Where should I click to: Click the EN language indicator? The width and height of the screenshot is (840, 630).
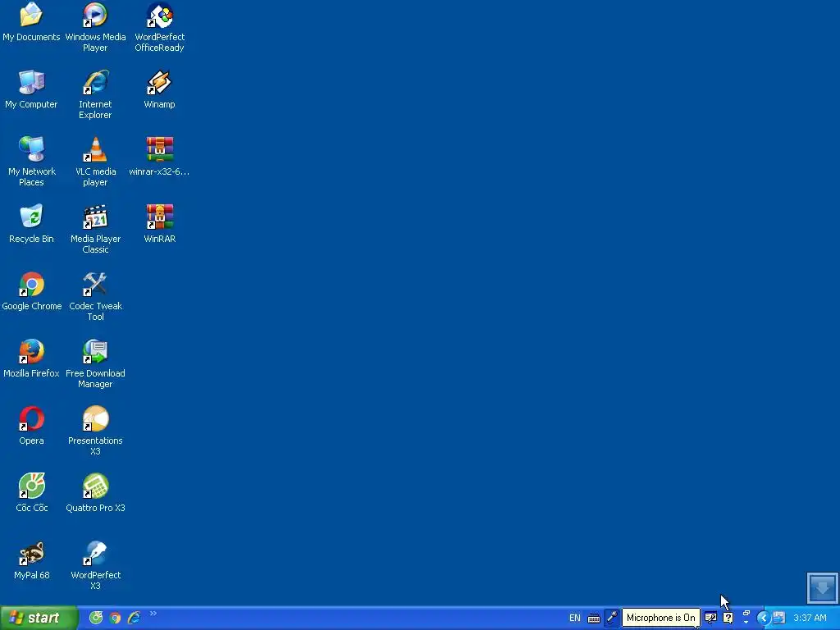coord(575,619)
